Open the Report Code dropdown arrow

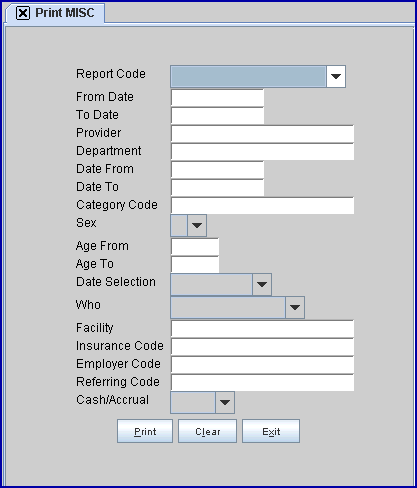coord(336,76)
